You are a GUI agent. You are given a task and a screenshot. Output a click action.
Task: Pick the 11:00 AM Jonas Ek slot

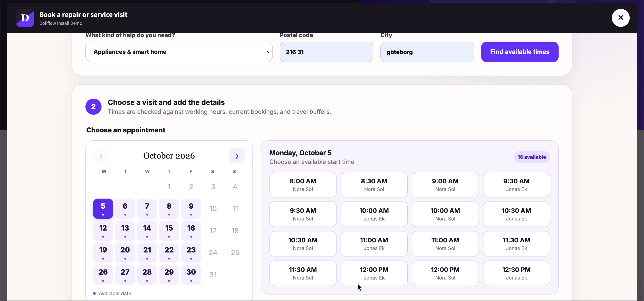(374, 244)
